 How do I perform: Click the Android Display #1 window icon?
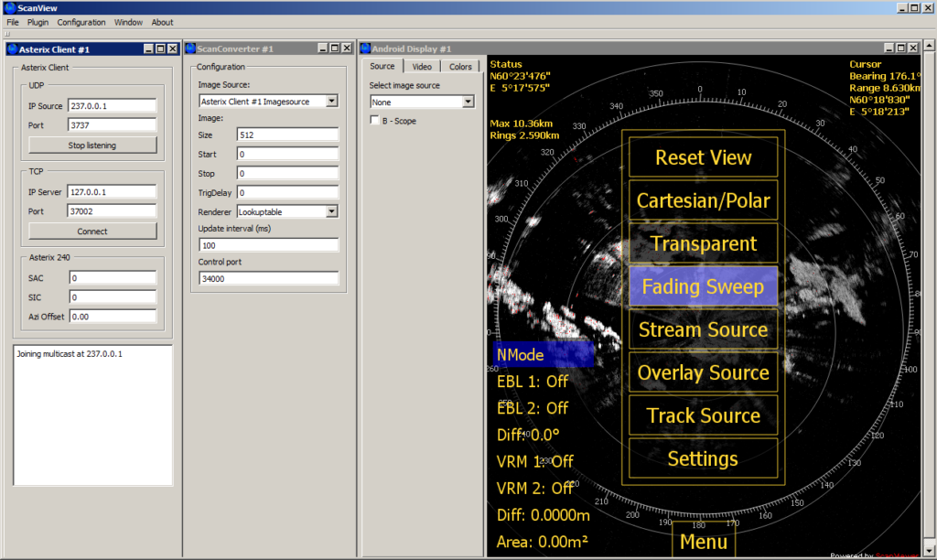tap(364, 48)
